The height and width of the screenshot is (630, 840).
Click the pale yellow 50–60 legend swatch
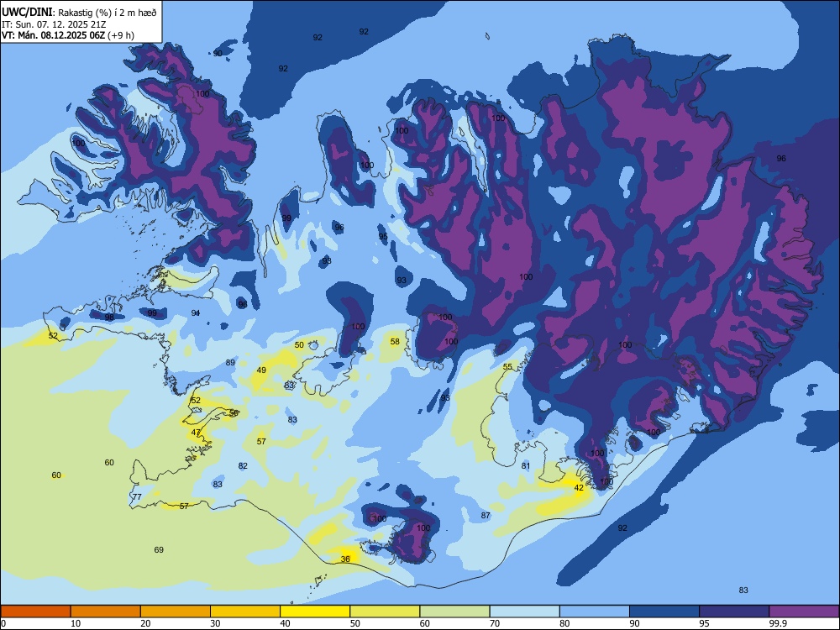385,612
